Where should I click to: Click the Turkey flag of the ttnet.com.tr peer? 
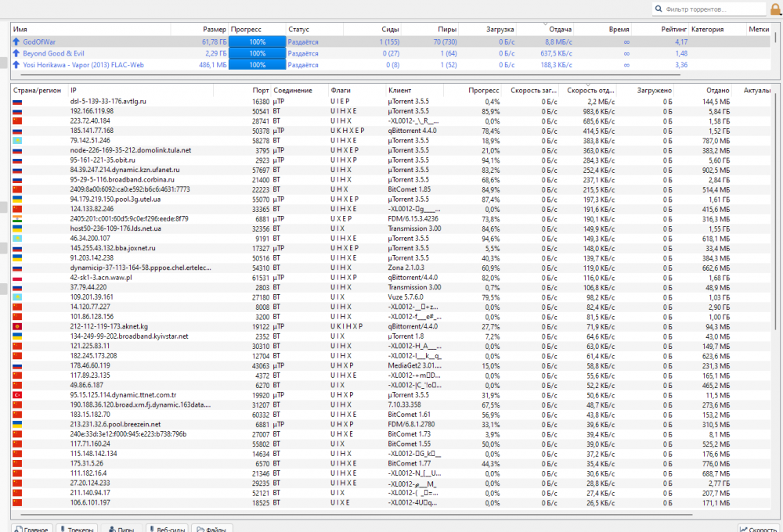click(17, 395)
